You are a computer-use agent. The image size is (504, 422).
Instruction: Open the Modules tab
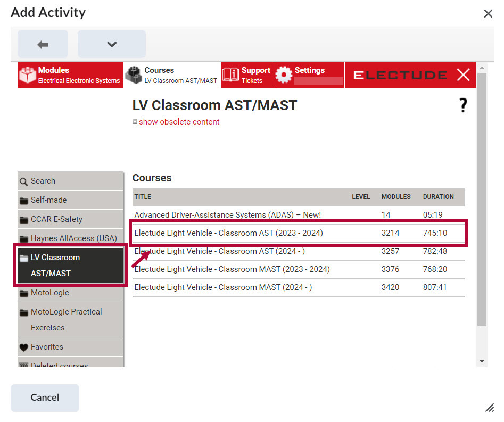pos(70,75)
